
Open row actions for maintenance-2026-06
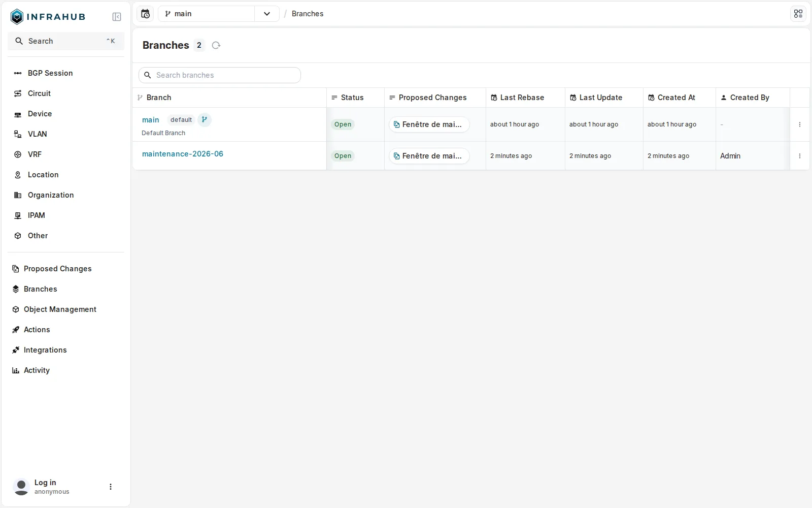tap(800, 156)
